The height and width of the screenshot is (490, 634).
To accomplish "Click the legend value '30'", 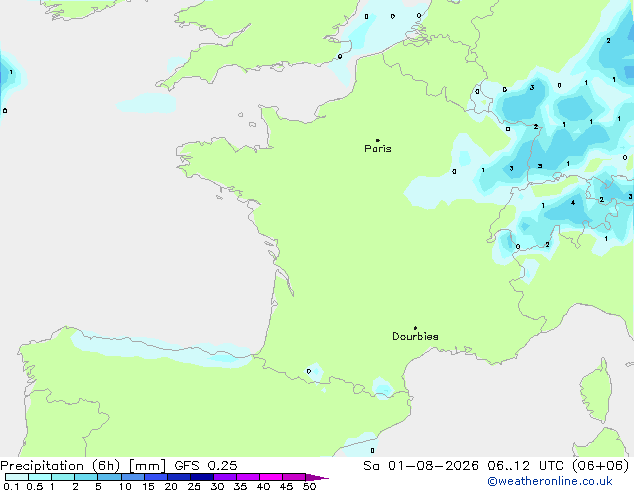I will (217, 486).
